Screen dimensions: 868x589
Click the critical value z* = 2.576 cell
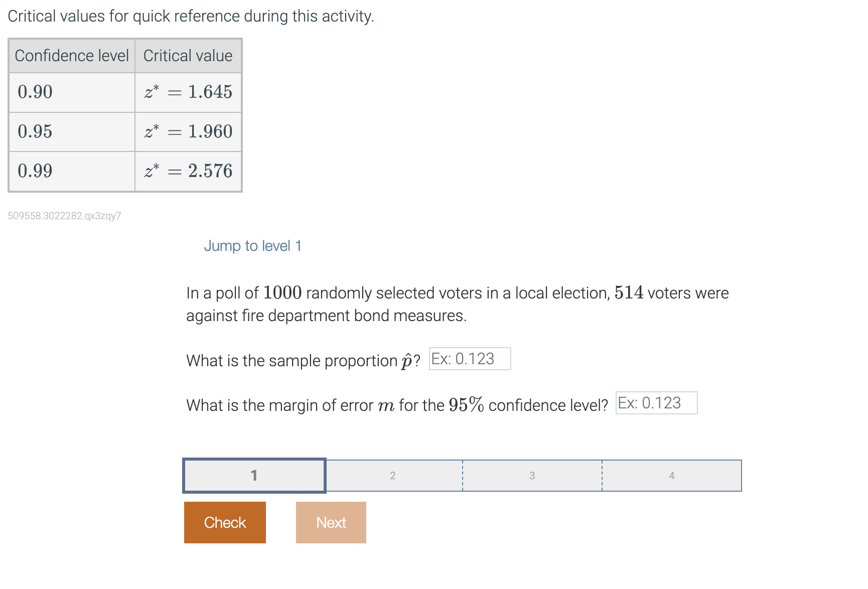pos(188,171)
